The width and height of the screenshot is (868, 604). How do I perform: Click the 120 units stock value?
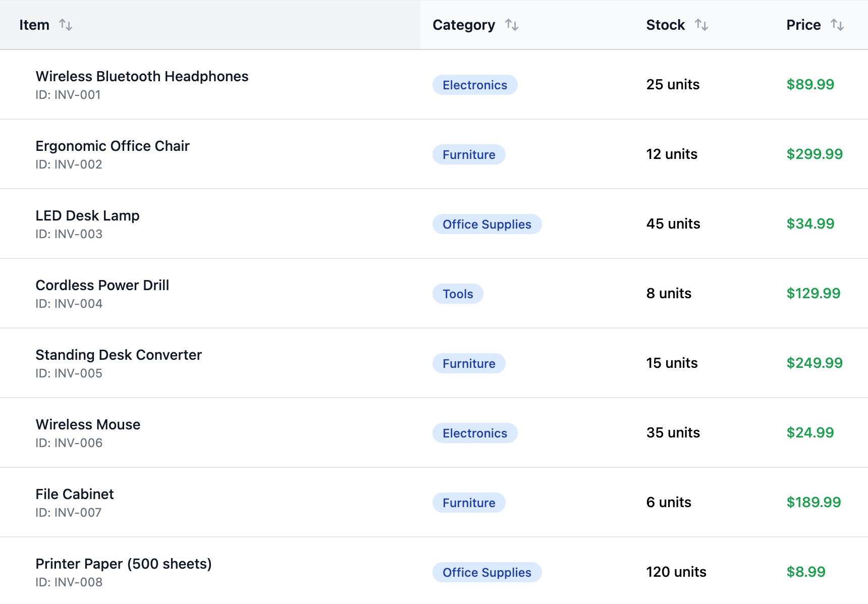pyautogui.click(x=676, y=572)
